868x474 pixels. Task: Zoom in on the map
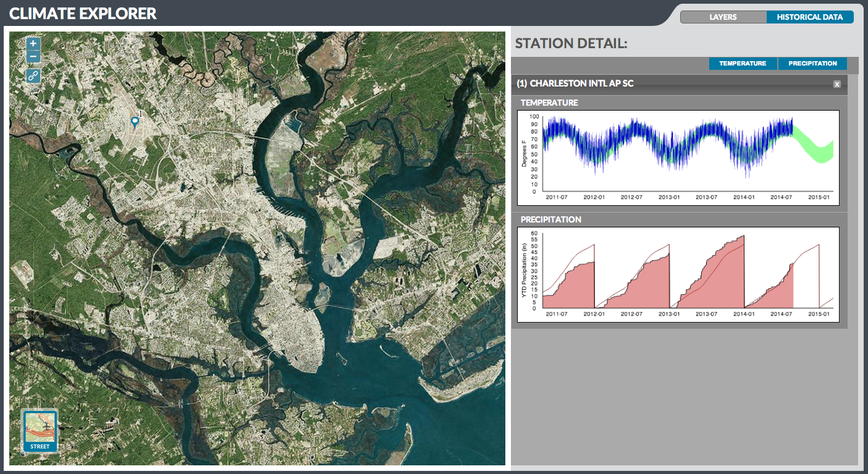(33, 44)
